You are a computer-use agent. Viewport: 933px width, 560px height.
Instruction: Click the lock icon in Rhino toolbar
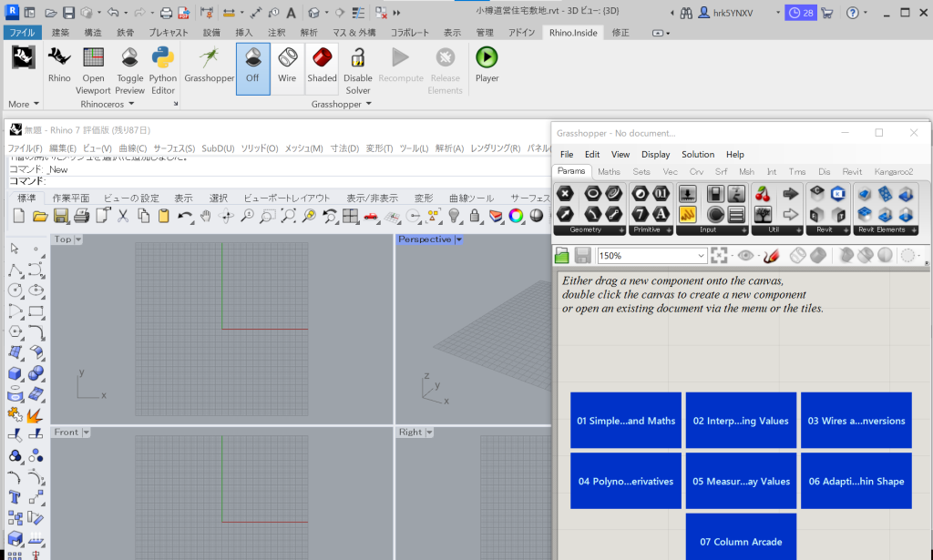[475, 216]
